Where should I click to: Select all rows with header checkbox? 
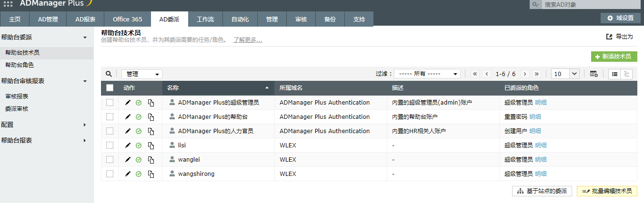(110, 88)
